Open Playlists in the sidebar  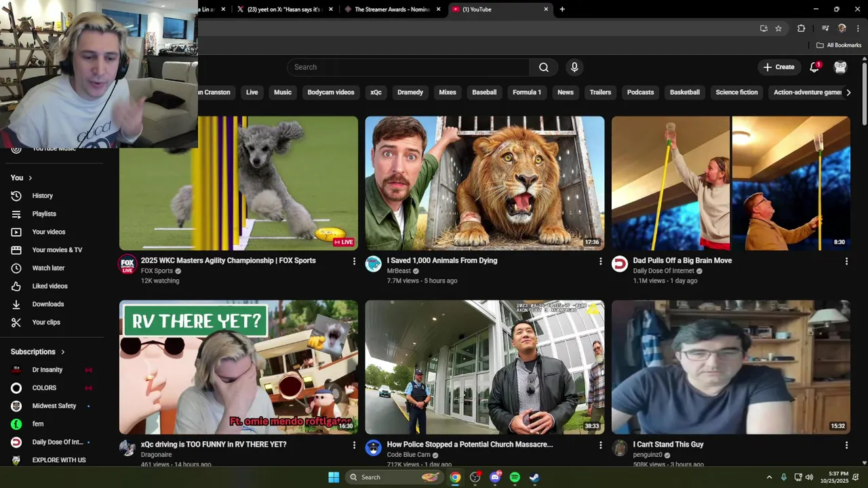coord(44,214)
